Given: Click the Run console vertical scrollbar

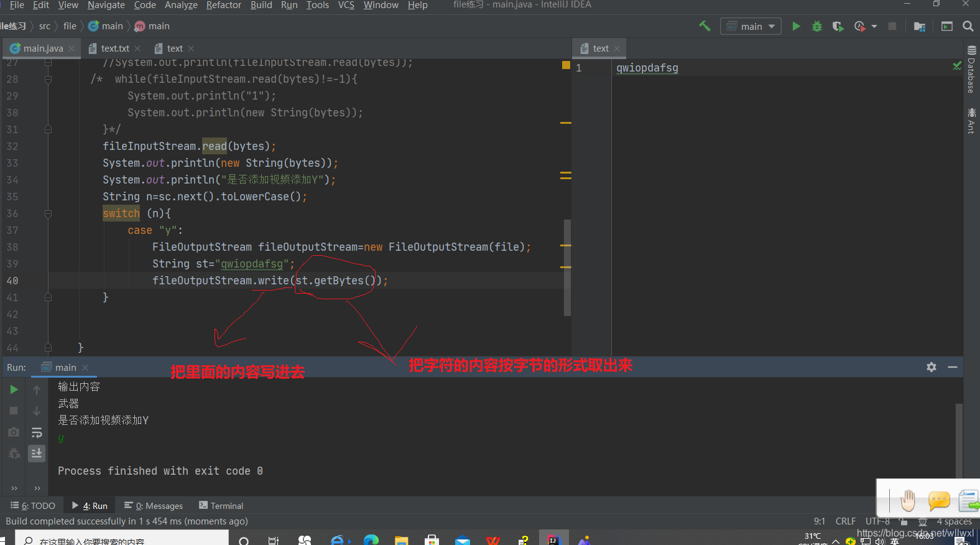Looking at the screenshot, I should pyautogui.click(x=959, y=440).
